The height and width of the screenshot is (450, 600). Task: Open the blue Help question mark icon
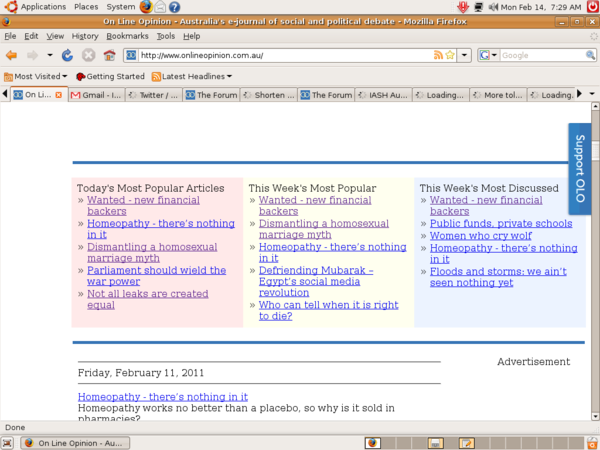click(x=174, y=7)
